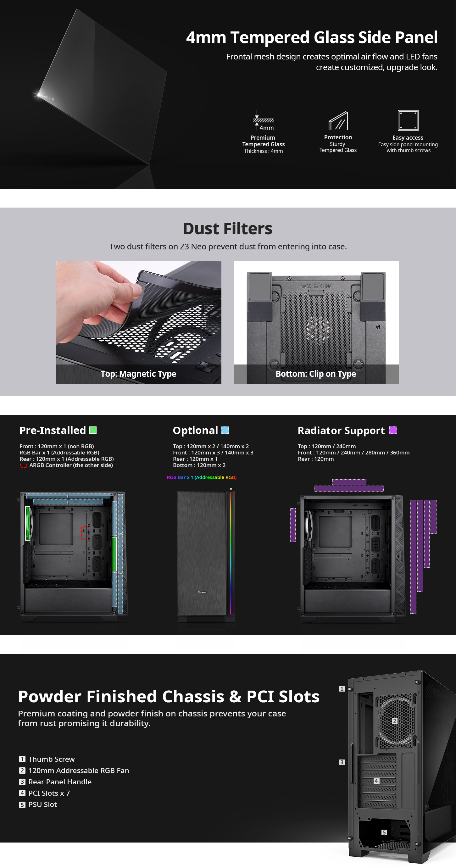
Task: Click the Powder Finished Chassis heading
Action: click(x=169, y=697)
